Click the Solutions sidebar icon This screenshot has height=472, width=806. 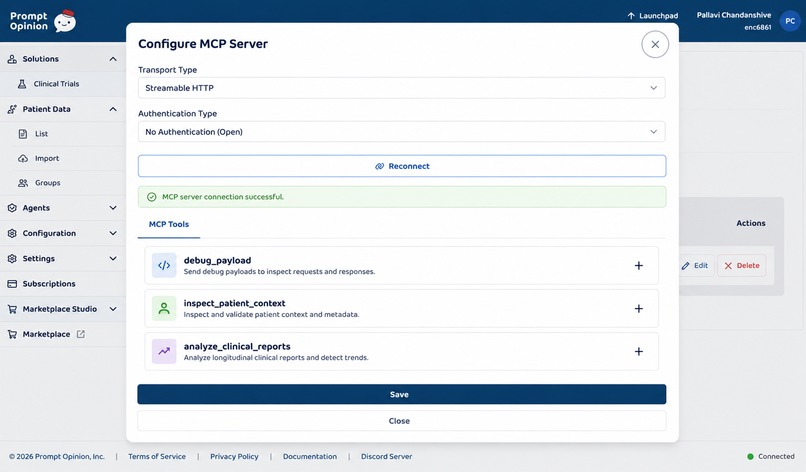[12, 59]
